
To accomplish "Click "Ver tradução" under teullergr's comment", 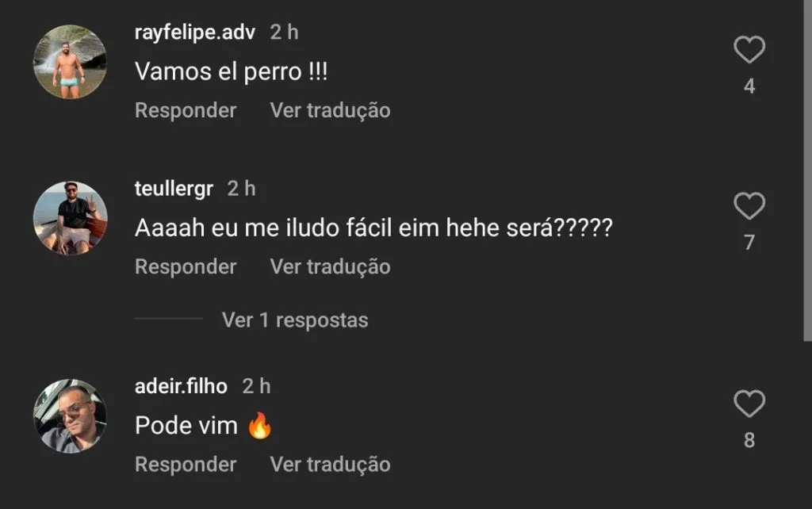I will (330, 267).
